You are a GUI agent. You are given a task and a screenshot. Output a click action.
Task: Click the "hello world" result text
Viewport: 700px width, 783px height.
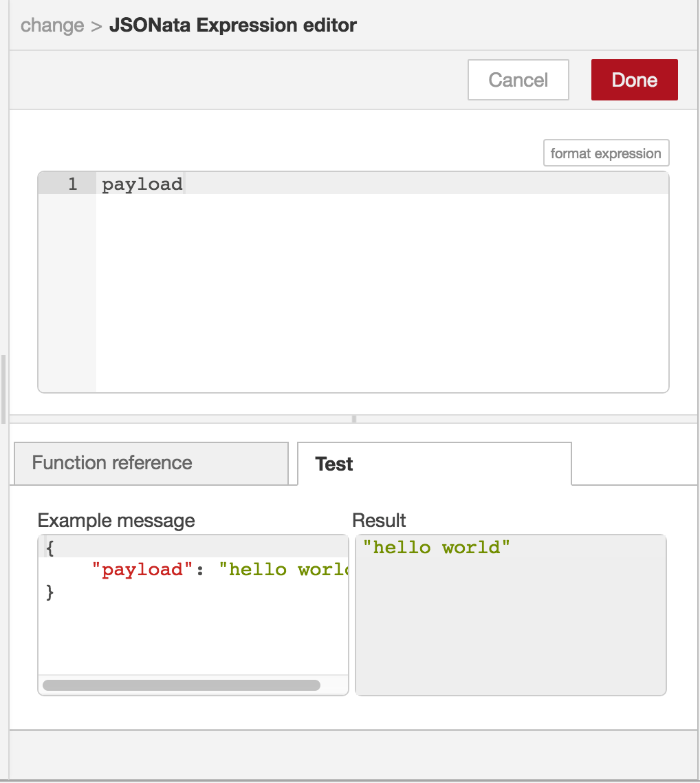pos(436,547)
